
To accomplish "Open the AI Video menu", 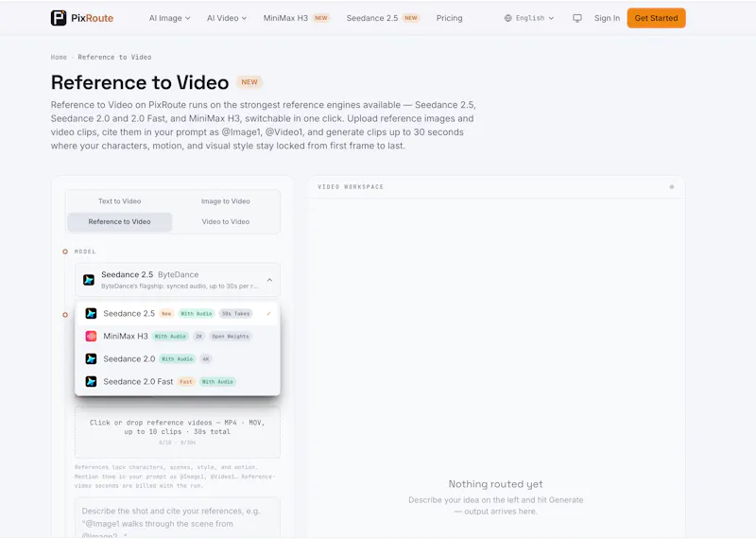I will (227, 18).
